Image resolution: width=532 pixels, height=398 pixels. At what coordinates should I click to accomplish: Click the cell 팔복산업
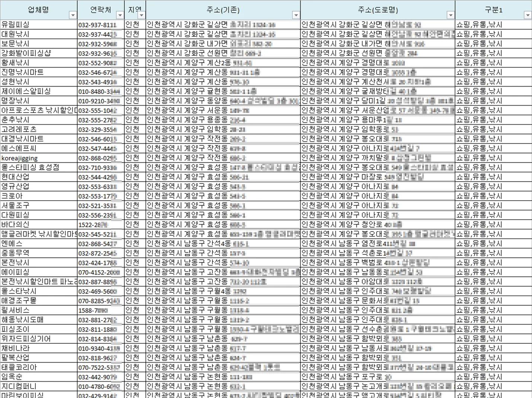pos(39,358)
